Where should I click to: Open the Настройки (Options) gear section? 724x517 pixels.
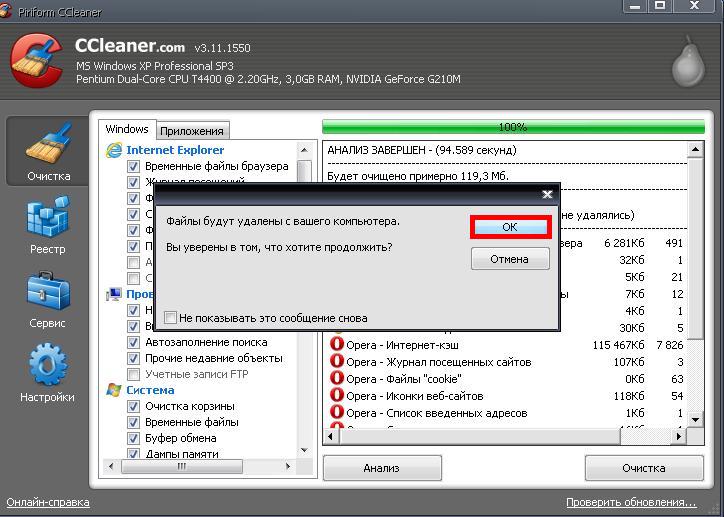coord(48,372)
